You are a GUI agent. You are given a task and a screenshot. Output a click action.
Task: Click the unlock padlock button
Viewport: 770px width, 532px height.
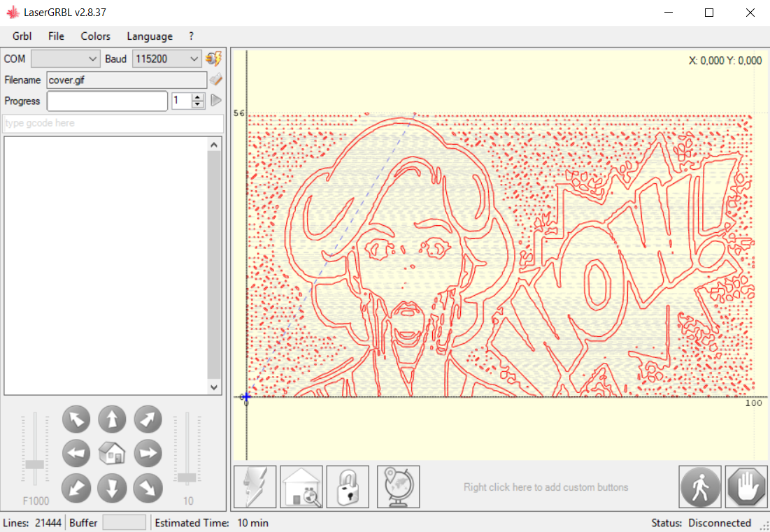[348, 487]
